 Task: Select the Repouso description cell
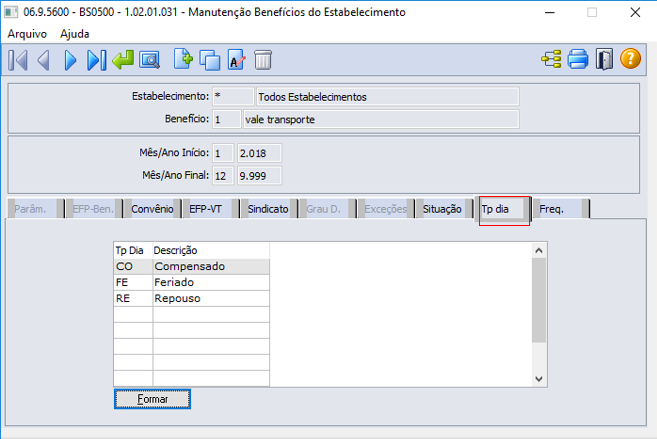coord(211,299)
